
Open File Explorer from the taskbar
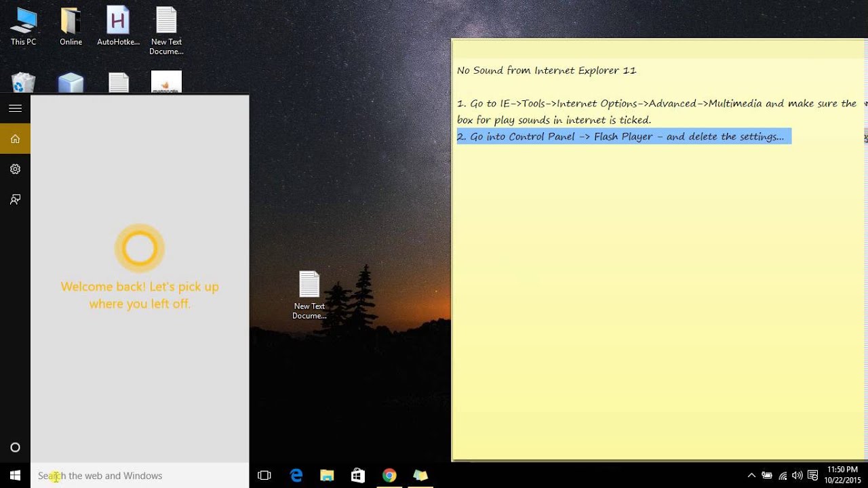[x=327, y=476]
